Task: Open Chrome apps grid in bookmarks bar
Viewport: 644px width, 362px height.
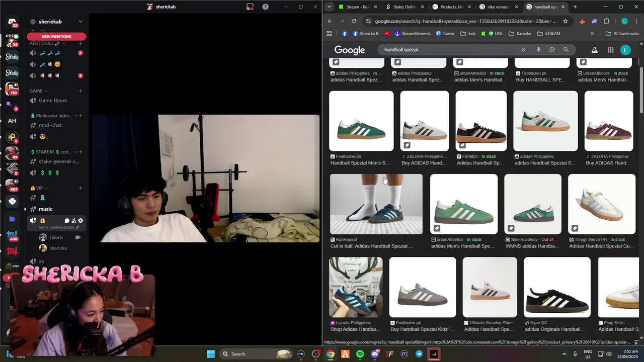Action: tap(329, 34)
